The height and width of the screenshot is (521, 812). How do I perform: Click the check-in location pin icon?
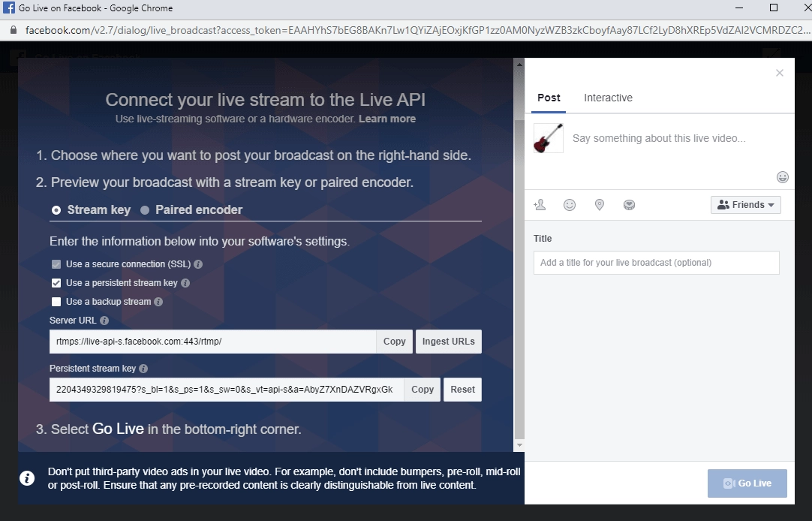click(599, 205)
